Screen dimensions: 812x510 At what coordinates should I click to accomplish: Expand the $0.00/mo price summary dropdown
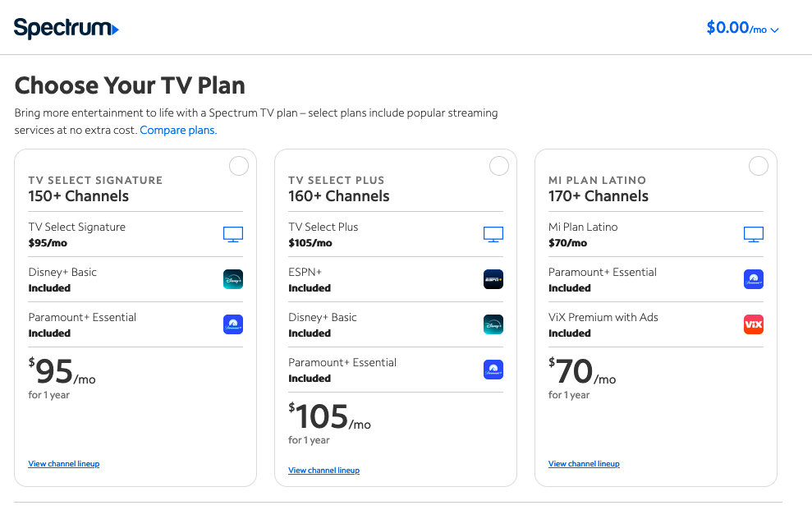point(742,28)
